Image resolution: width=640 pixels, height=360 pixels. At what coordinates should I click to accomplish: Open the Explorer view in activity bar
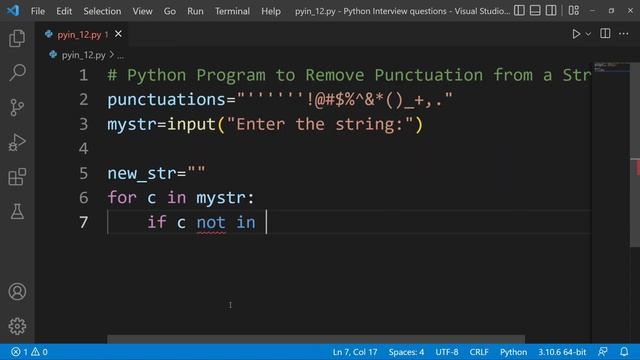point(17,38)
